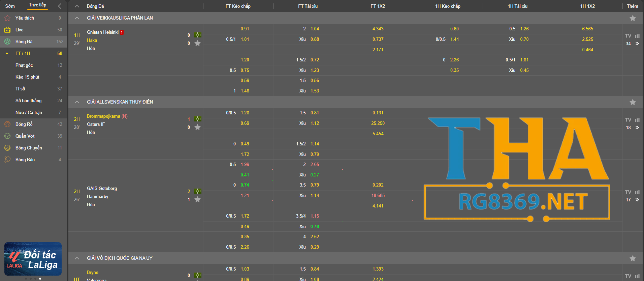Image resolution: width=644 pixels, height=281 pixels.
Task: Bet on 1H Xỉu under at 0.70
Action: pos(524,39)
